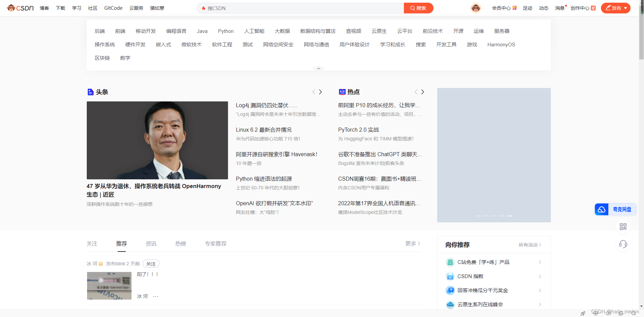Follow 冰河 with the 关注 button

pos(151,264)
